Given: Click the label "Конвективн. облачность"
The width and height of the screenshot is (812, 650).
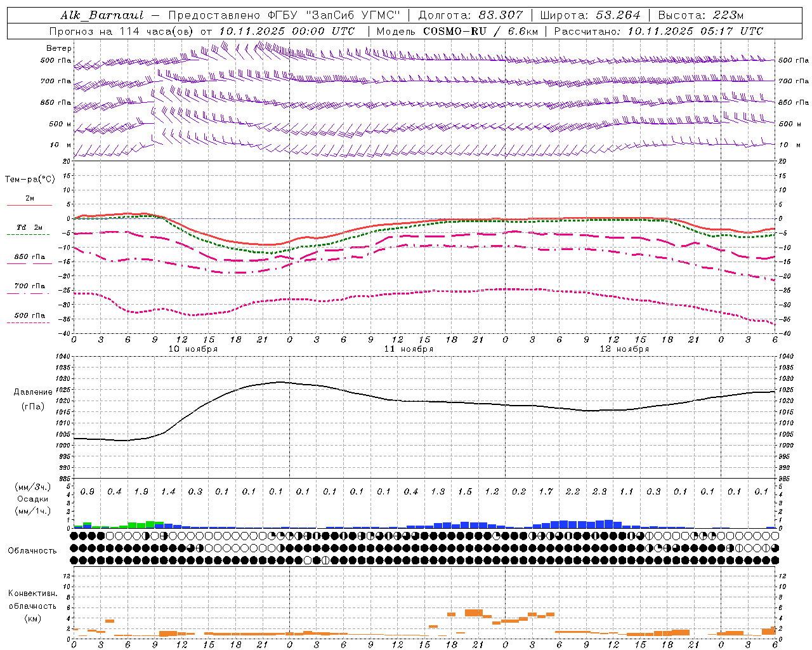Looking at the screenshot, I should coord(32,600).
